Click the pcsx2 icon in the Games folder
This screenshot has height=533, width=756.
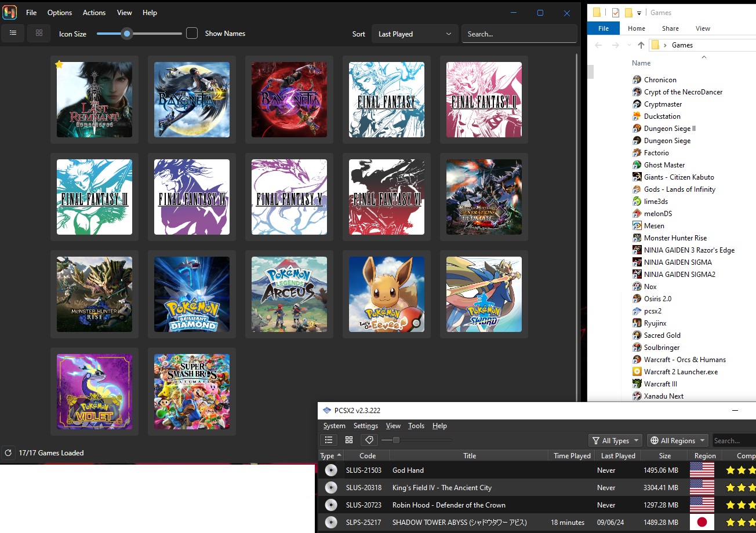click(637, 311)
